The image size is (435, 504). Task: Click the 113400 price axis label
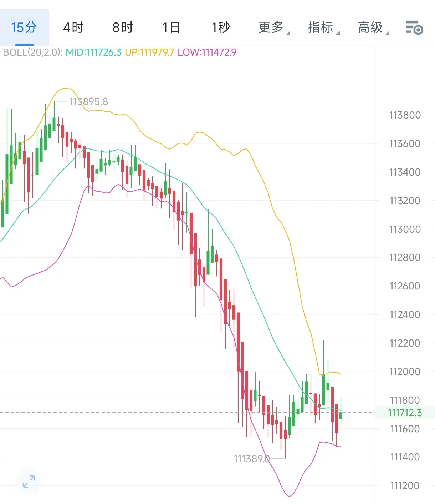pyautogui.click(x=405, y=172)
